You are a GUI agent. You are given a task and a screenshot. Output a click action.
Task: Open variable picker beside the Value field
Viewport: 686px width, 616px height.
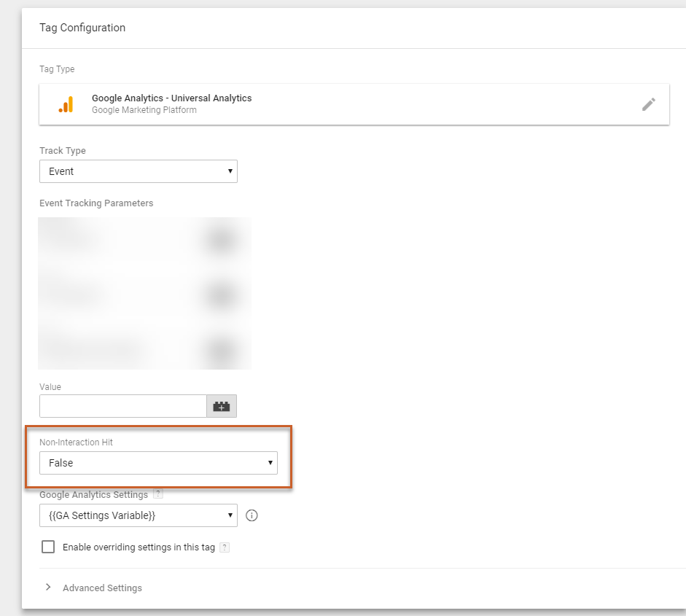point(222,406)
